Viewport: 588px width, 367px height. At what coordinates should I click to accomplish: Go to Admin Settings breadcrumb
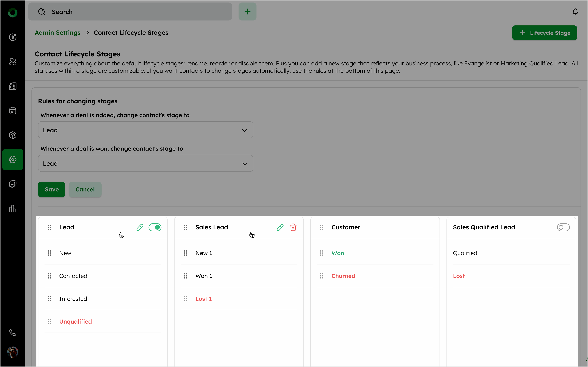click(57, 32)
